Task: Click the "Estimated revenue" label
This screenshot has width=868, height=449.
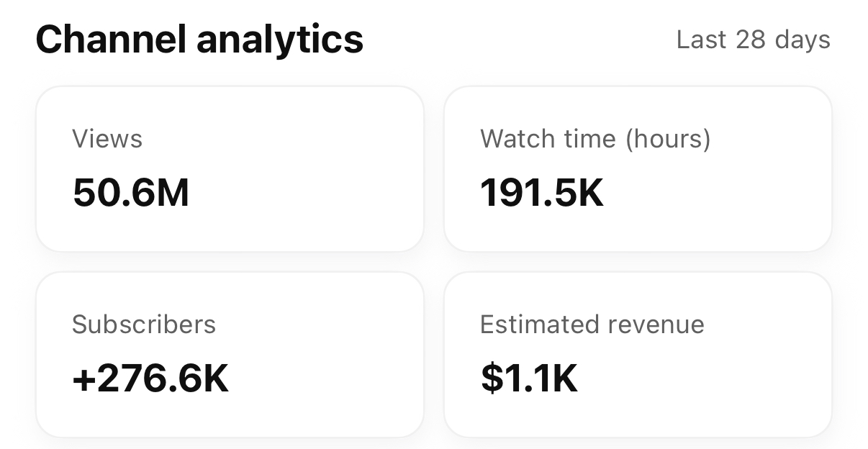Action: click(x=592, y=325)
